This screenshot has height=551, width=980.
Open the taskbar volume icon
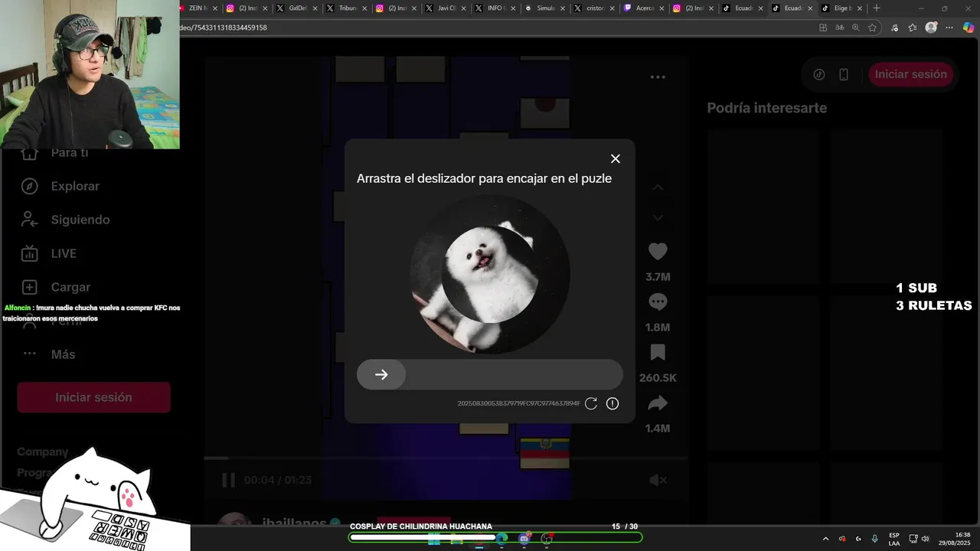coord(925,539)
